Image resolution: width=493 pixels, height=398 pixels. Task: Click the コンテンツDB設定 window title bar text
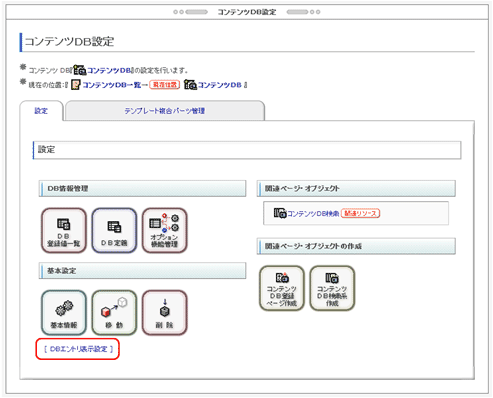click(x=247, y=12)
